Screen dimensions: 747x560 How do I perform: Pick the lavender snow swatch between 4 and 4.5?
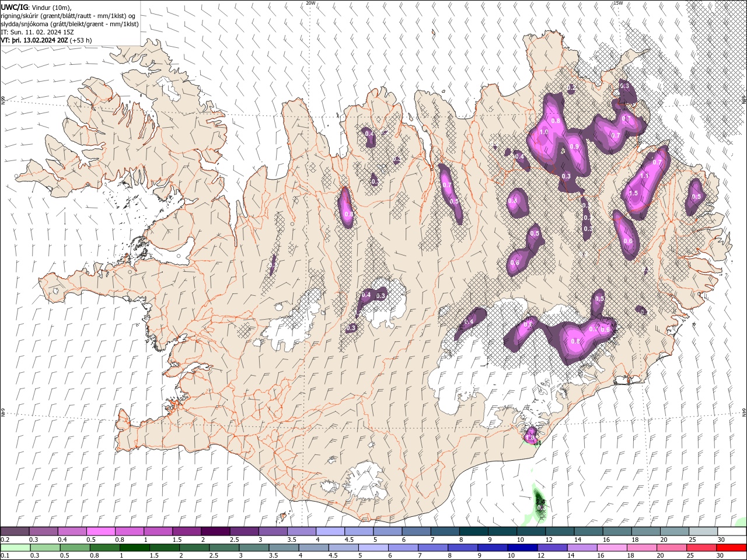pos(330,531)
